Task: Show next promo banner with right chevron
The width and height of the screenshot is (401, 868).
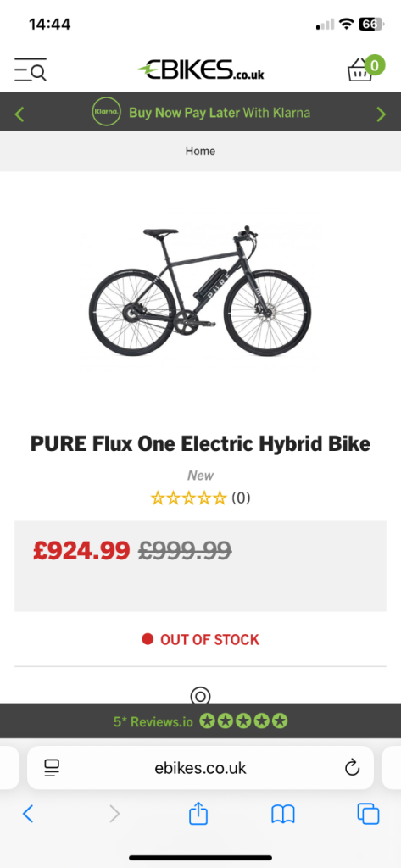Action: (381, 114)
